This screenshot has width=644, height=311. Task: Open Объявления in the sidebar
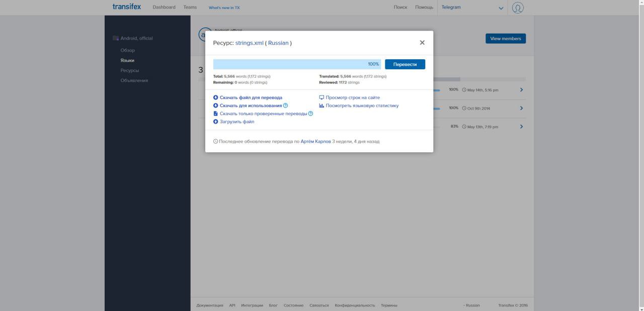(134, 80)
